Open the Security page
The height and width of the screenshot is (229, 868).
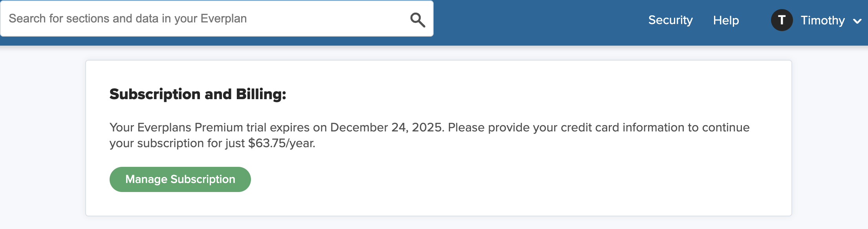pyautogui.click(x=670, y=20)
